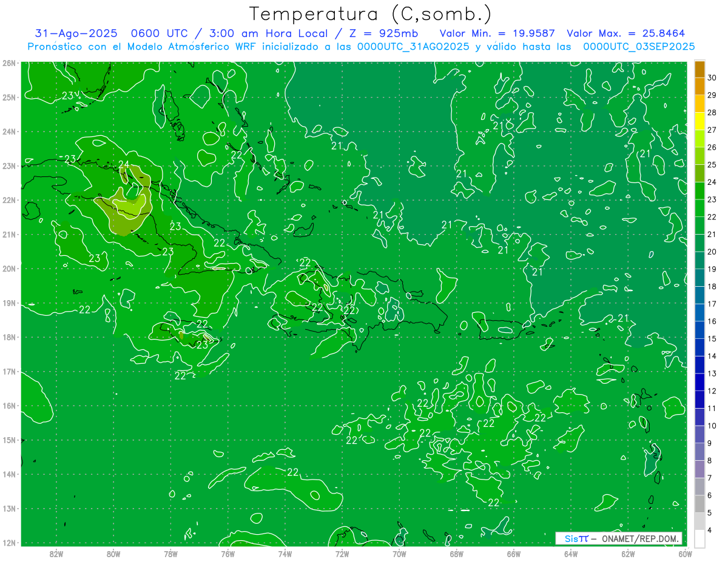Click the 'Valor Min. = 19.9587' text
The image size is (728, 562).
tap(499, 34)
